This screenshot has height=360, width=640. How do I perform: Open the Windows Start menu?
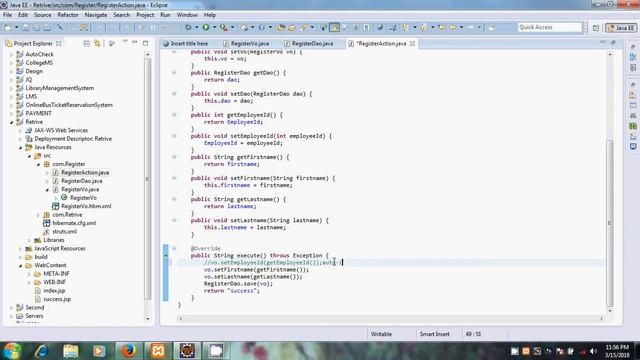point(13,351)
